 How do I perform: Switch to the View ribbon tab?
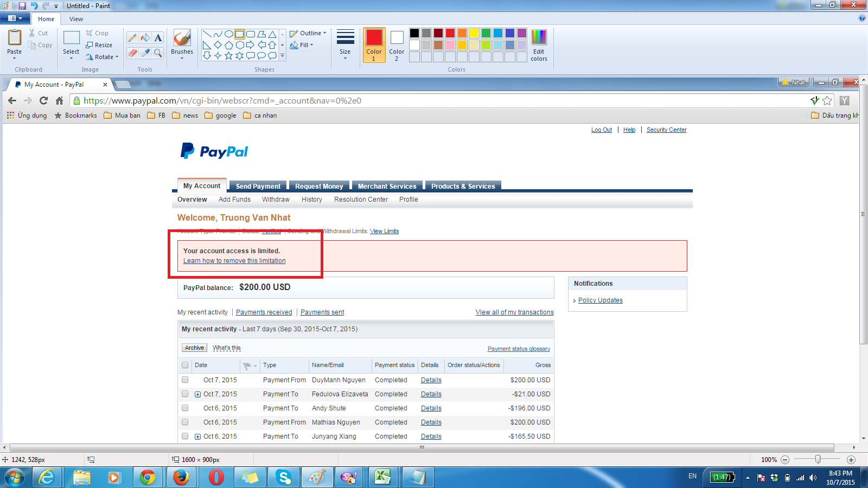(76, 19)
